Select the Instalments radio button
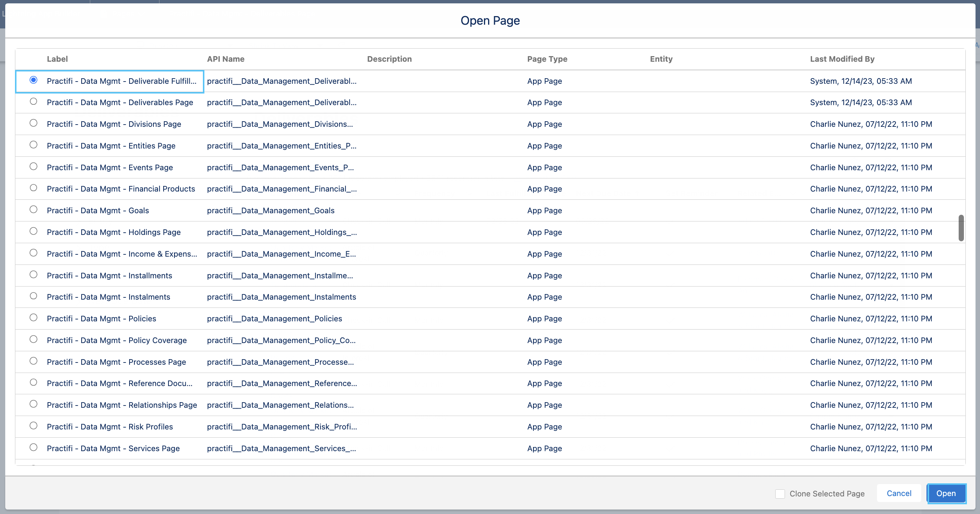 (33, 296)
